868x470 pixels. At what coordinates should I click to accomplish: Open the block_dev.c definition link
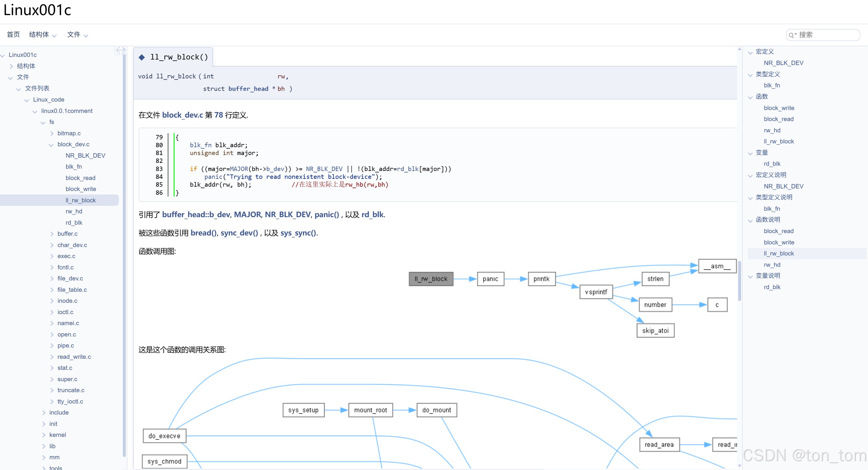(182, 115)
